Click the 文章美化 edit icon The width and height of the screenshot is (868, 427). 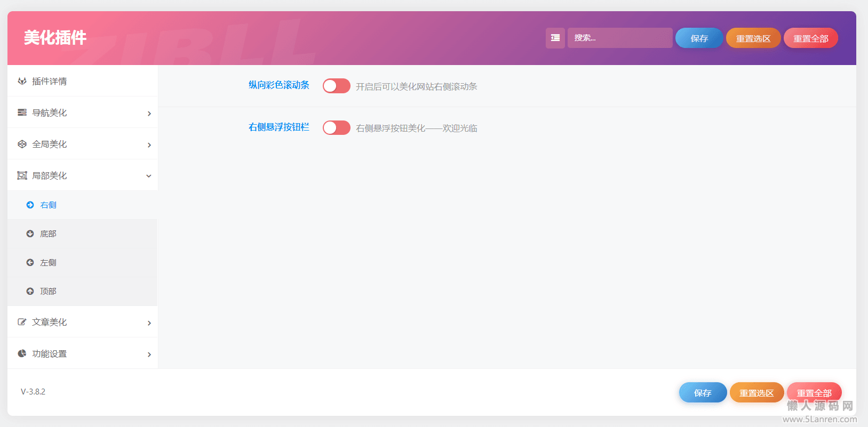point(22,322)
